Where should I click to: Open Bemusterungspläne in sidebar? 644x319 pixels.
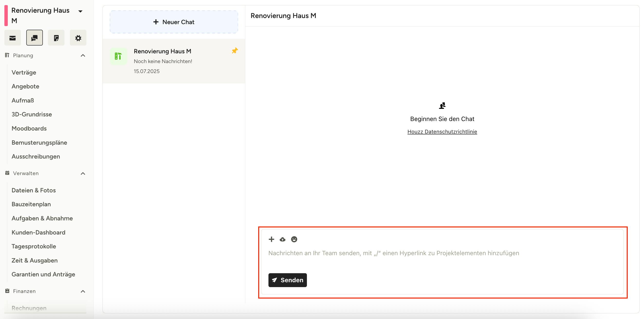click(x=39, y=143)
